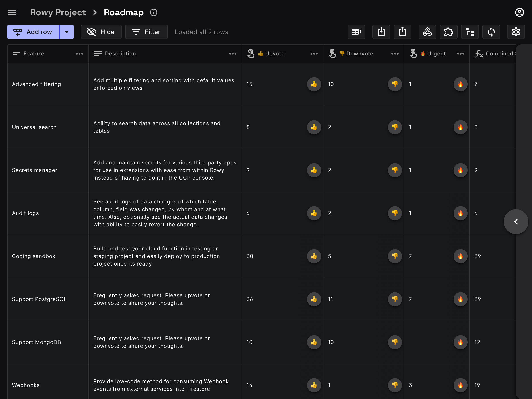
Task: Upvote the Coding sandbox feature
Action: point(314,256)
